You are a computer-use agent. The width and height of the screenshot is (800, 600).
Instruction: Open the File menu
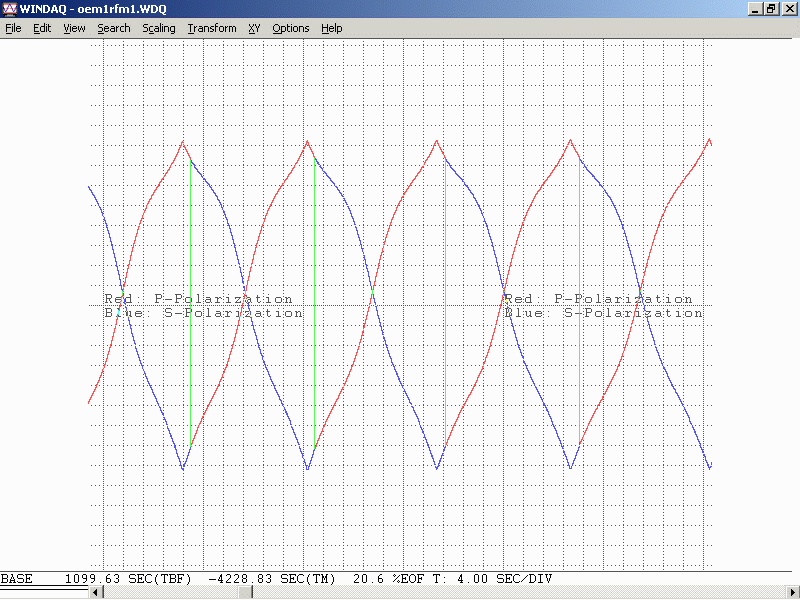(13, 28)
